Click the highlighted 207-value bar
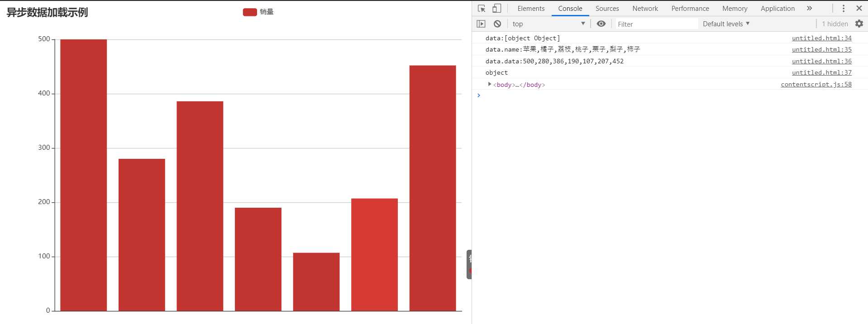868x324 pixels. coord(375,255)
